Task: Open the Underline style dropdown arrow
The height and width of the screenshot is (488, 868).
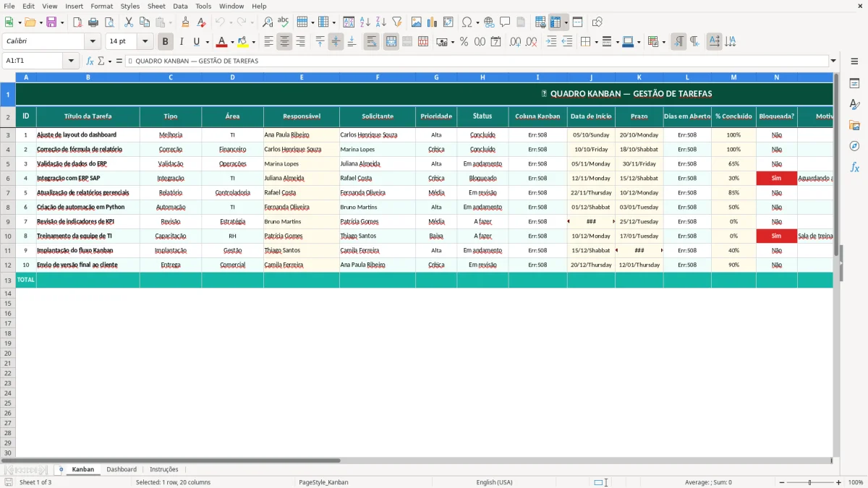Action: [x=208, y=42]
